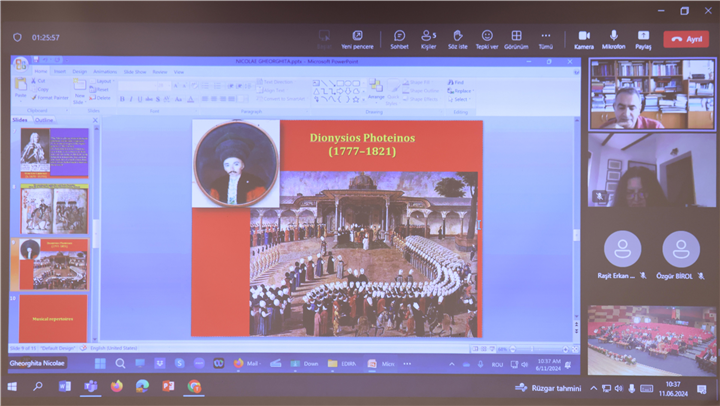The image size is (720, 406).
Task: Open Microsoft Edge from the taskbar
Action: (x=142, y=386)
